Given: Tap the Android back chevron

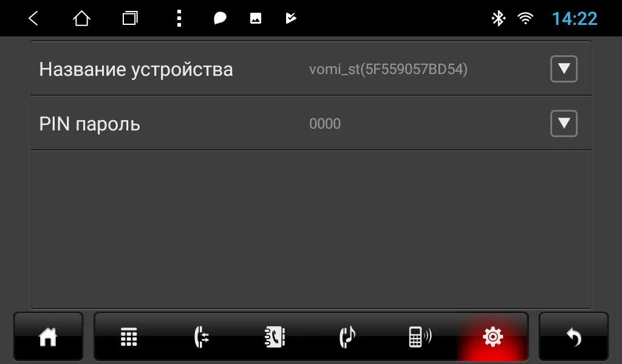Looking at the screenshot, I should (33, 18).
